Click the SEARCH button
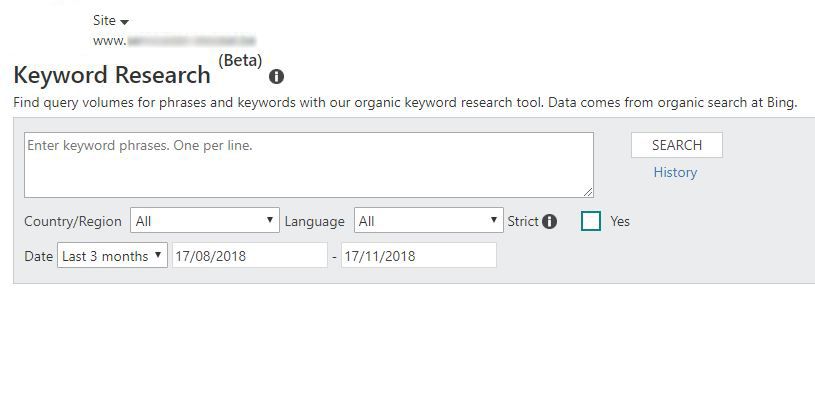815x410 pixels. (x=677, y=145)
